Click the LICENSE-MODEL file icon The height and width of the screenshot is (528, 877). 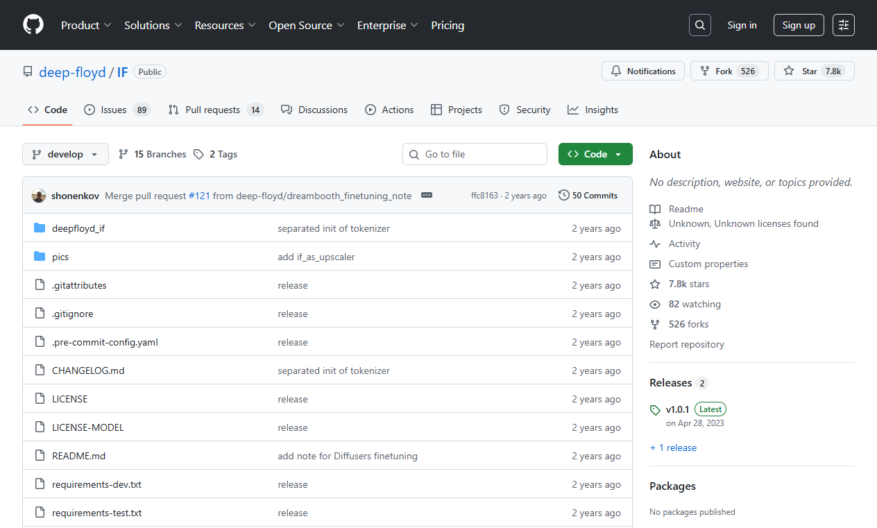pos(40,427)
